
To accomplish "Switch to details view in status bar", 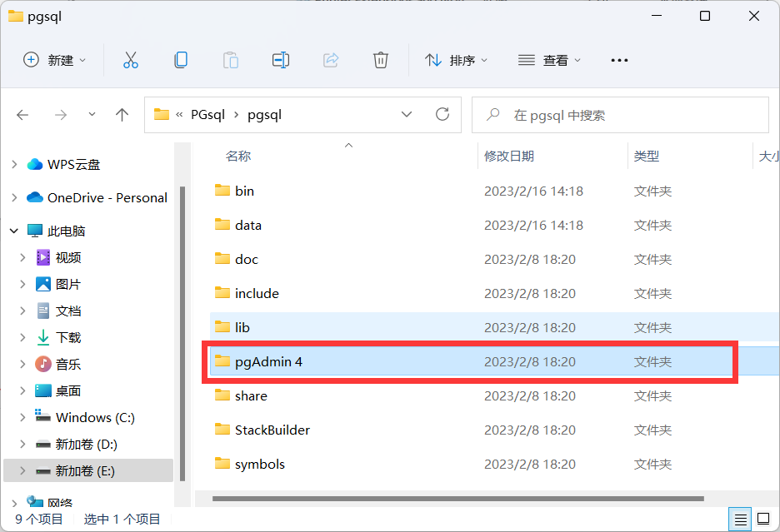I will click(740, 519).
